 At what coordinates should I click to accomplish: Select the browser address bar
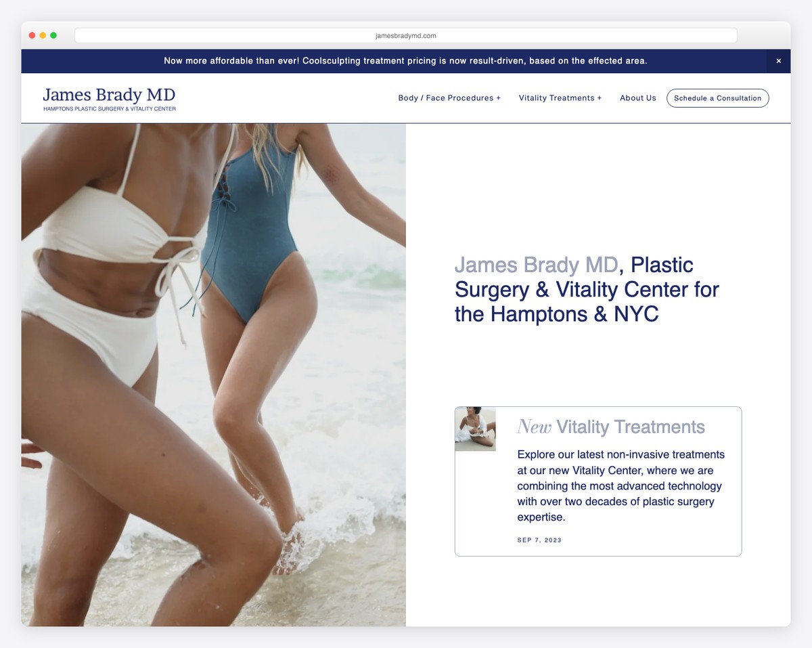(405, 35)
